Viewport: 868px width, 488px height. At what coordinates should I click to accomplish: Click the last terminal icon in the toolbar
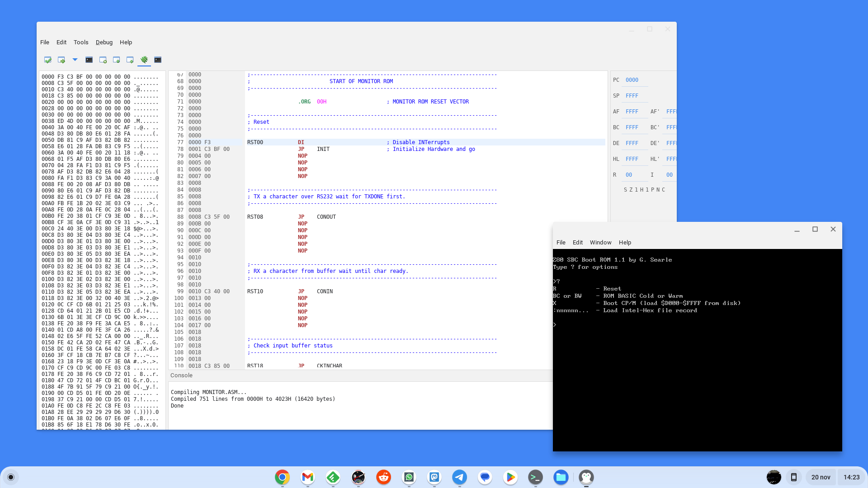coord(158,60)
